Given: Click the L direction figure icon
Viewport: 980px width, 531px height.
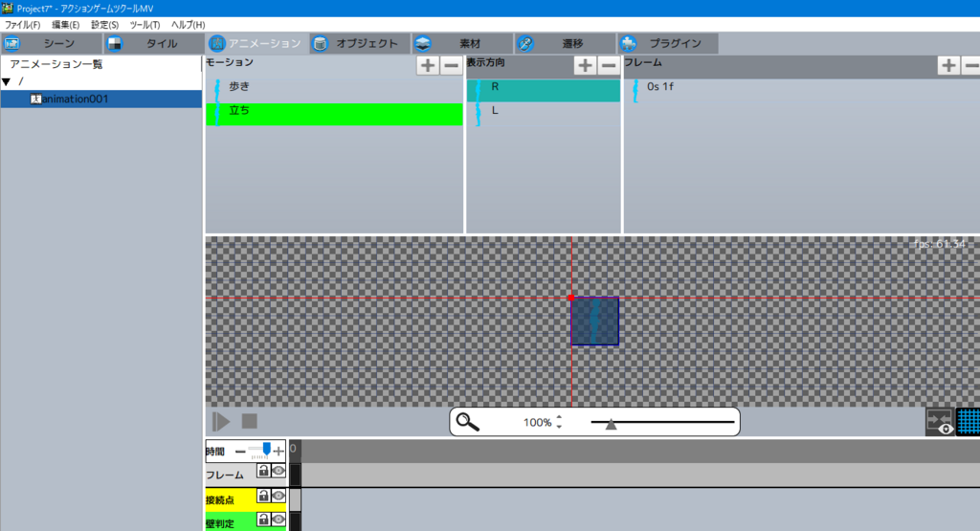Looking at the screenshot, I should pos(479,115).
